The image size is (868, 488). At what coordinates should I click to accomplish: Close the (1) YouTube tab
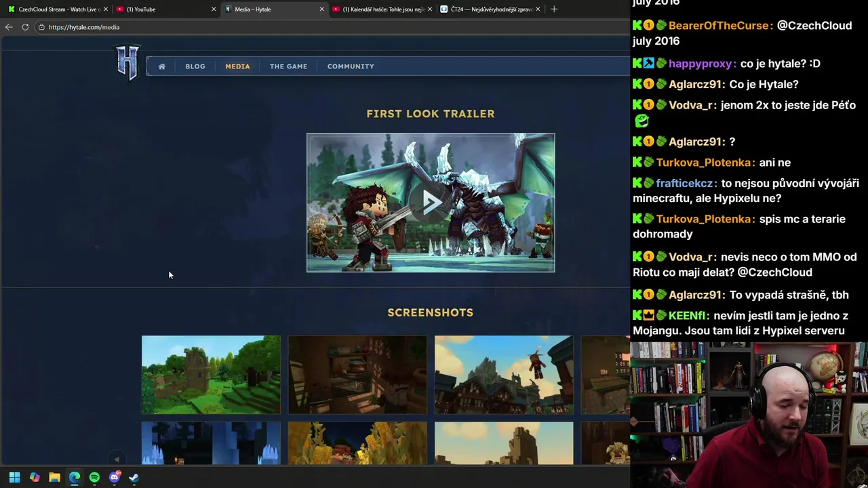[x=214, y=9]
